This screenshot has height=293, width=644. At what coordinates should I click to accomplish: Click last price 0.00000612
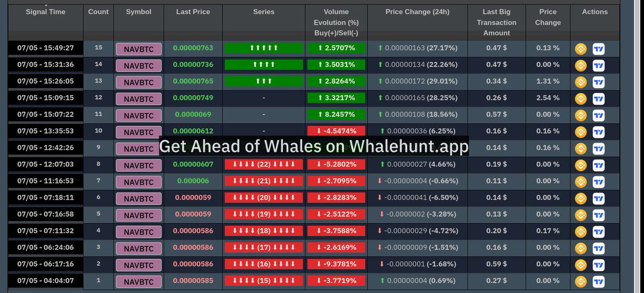193,131
